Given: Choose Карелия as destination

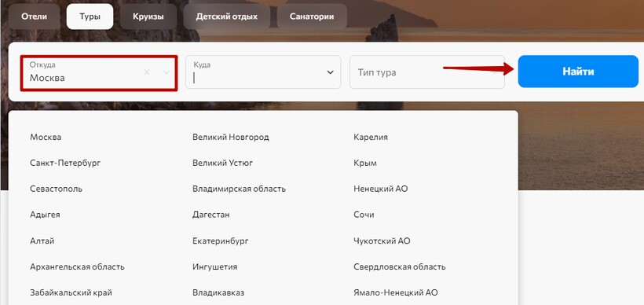Looking at the screenshot, I should (371, 138).
